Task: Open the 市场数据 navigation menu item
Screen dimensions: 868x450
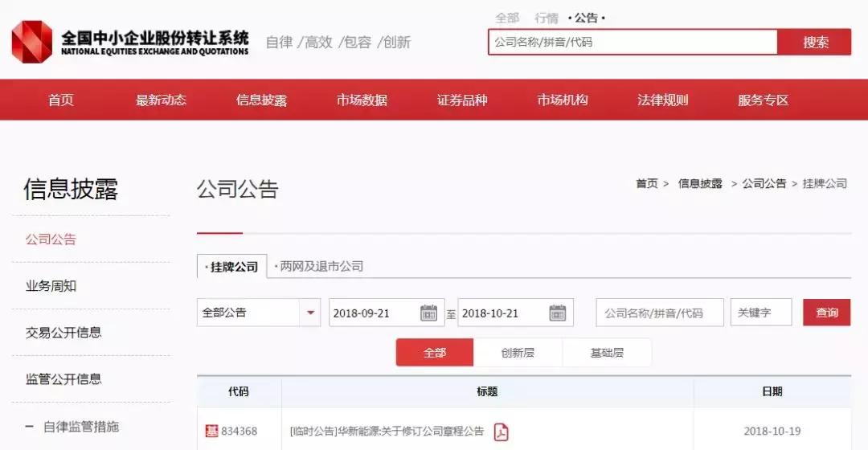Action: tap(362, 100)
